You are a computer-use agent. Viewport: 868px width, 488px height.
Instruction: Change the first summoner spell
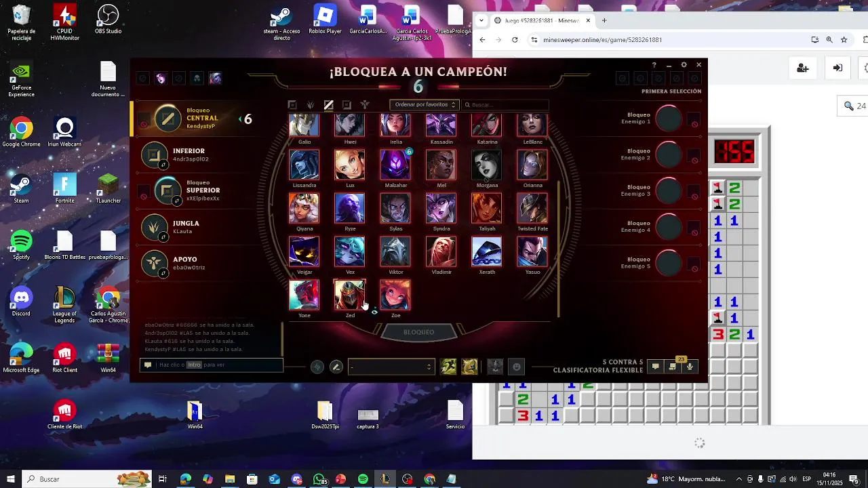click(448, 367)
